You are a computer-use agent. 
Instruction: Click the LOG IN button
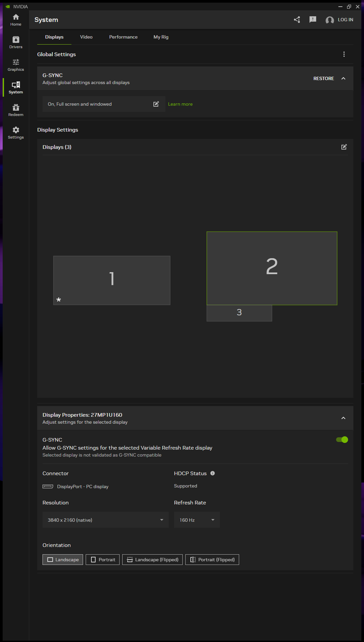(345, 20)
